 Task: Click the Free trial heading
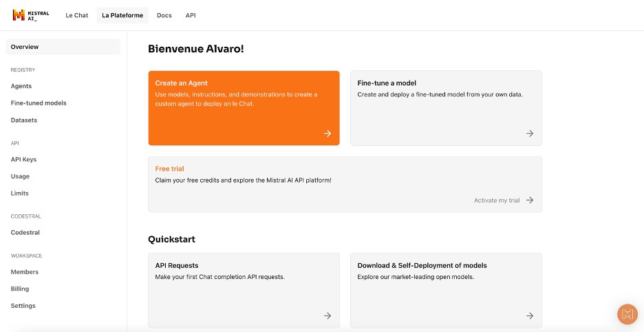tap(170, 169)
